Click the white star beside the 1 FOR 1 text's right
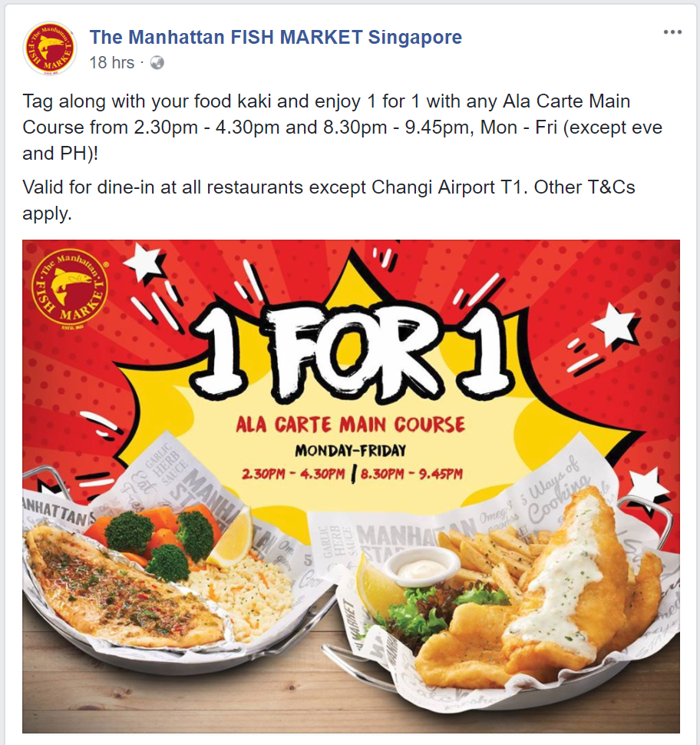This screenshot has height=745, width=700. [616, 327]
